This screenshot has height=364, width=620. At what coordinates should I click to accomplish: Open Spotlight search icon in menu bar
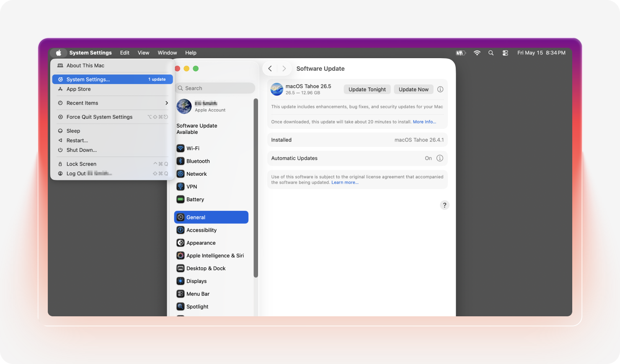point(491,53)
